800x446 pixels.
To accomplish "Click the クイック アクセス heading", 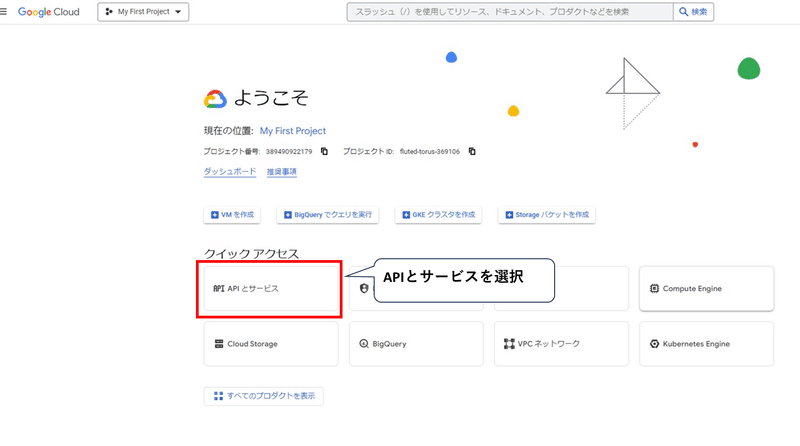I will (x=252, y=254).
